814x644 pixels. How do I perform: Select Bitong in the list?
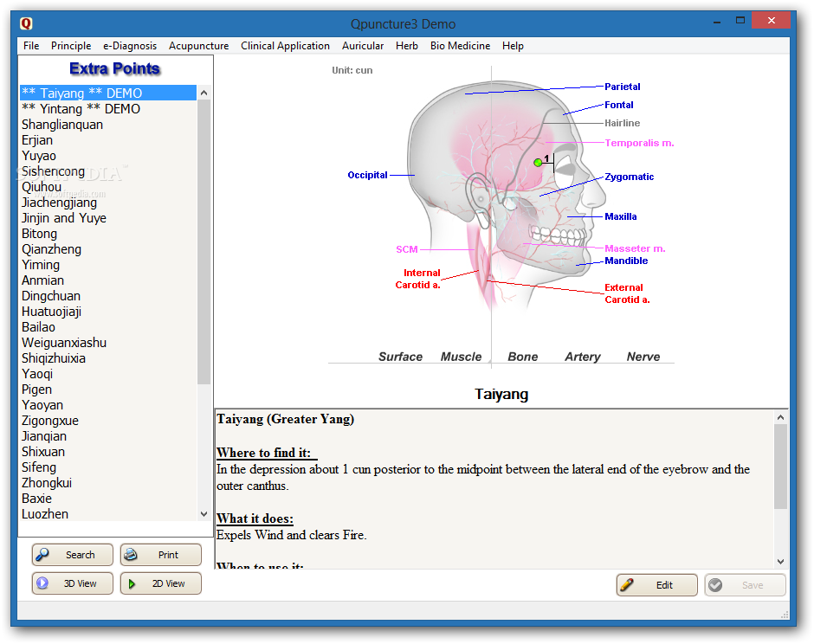[108, 234]
